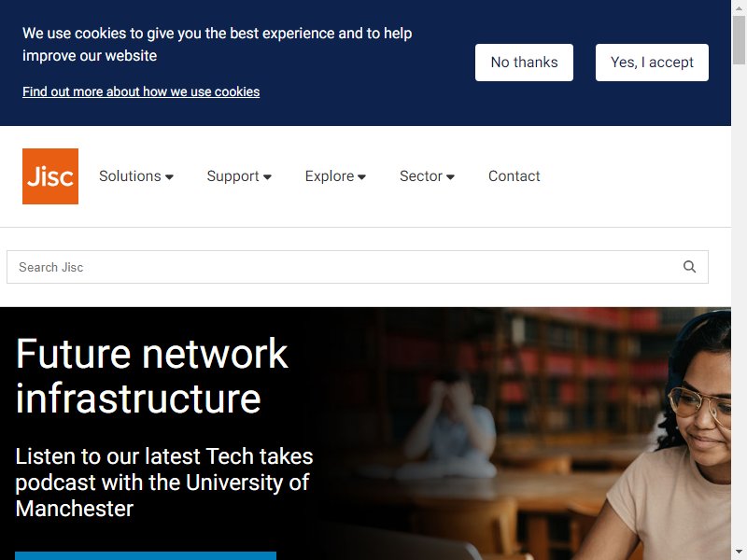Click the Jisc orange logo

click(50, 176)
